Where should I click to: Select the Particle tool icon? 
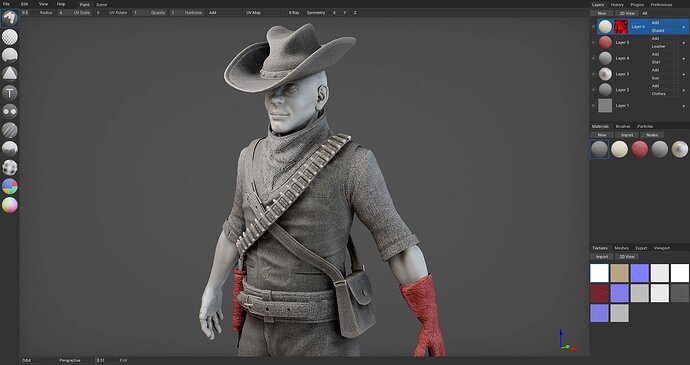pos(10,149)
